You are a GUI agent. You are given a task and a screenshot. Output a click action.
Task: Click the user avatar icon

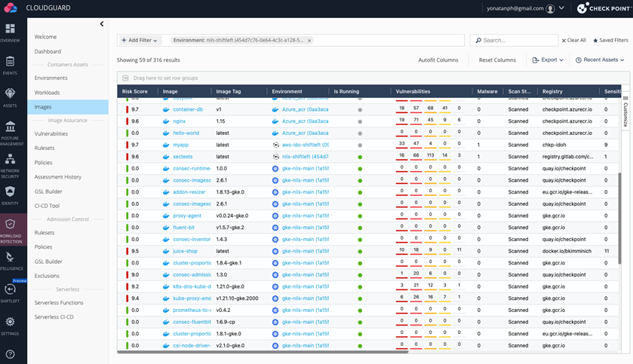550,8
